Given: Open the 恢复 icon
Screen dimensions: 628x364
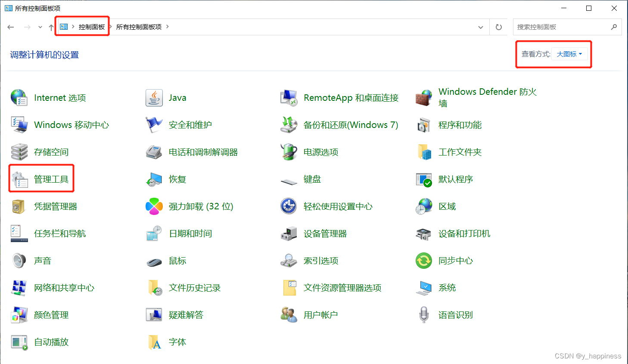Looking at the screenshot, I should [154, 179].
